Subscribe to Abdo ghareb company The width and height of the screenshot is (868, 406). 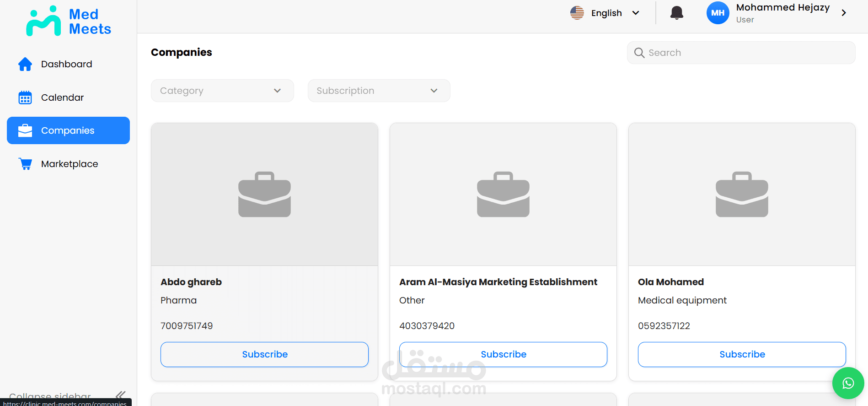[264, 354]
